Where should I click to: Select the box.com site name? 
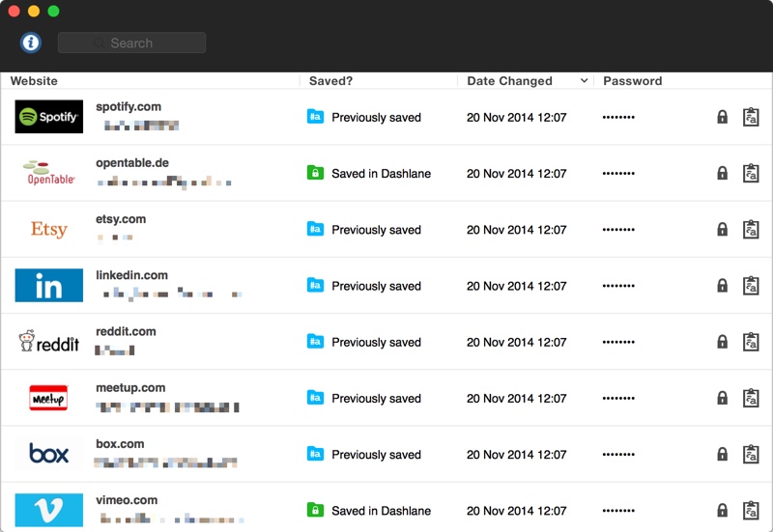[x=120, y=444]
